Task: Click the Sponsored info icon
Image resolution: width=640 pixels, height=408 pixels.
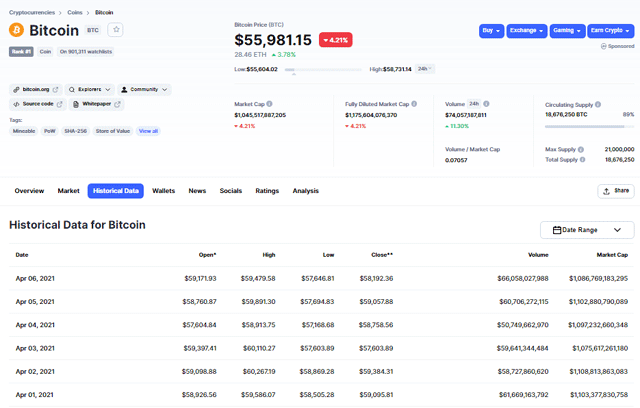Action: coord(603,46)
